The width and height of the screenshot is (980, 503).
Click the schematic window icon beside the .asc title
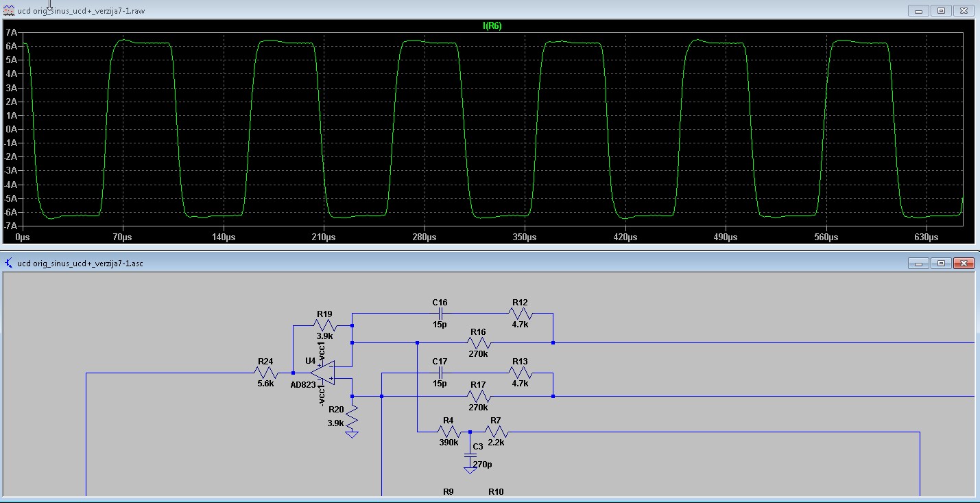pyautogui.click(x=9, y=263)
